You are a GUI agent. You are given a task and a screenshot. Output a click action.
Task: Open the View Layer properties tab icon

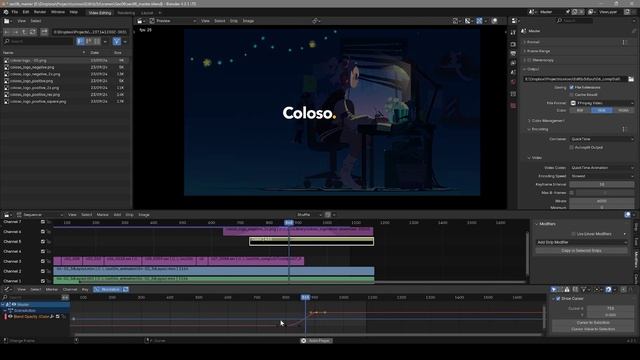click(x=513, y=63)
